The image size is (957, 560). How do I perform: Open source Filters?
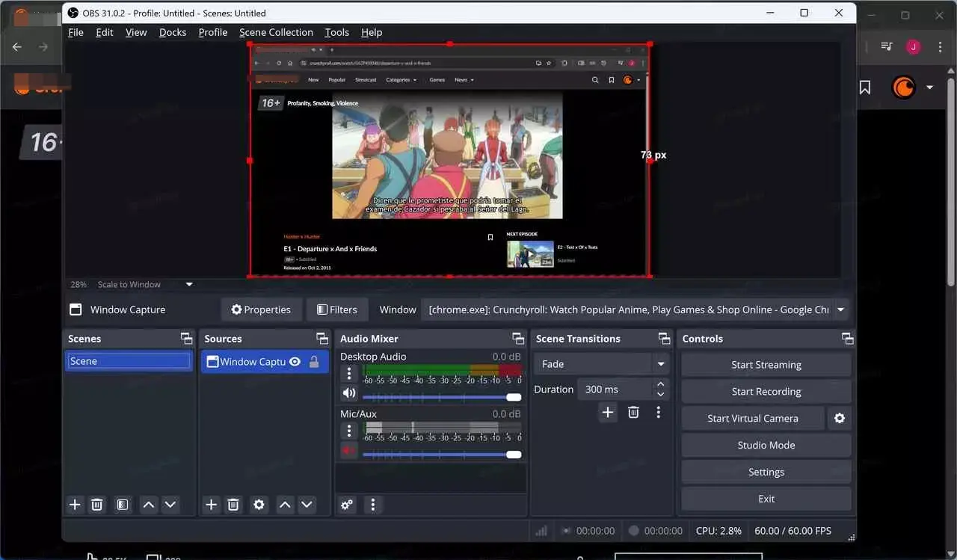coord(336,310)
